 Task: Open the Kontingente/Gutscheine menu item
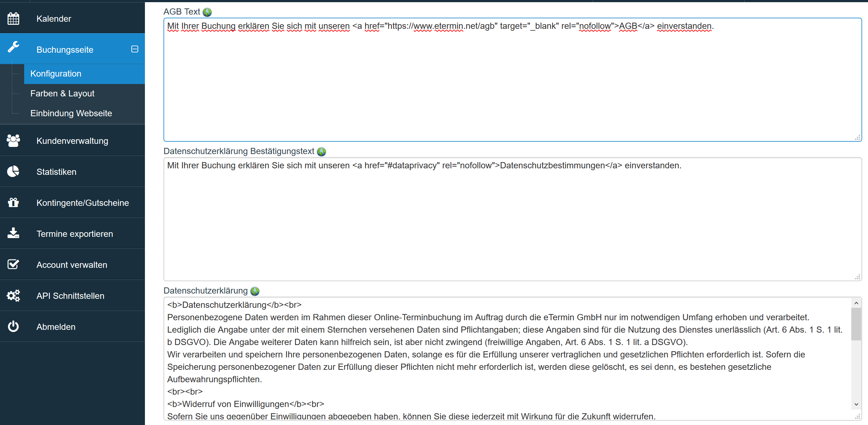tap(72, 203)
